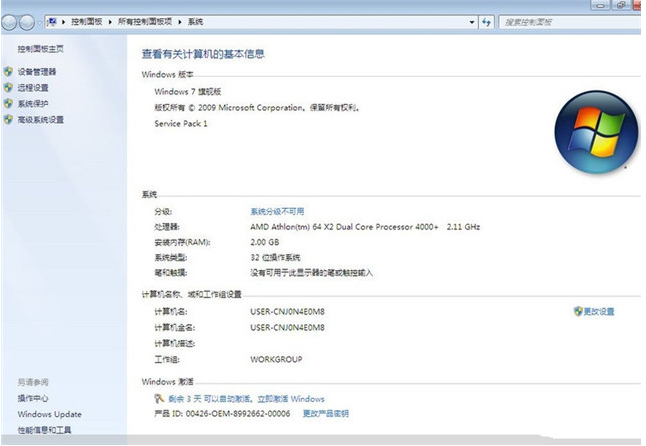Image resolution: width=646 pixels, height=446 pixels.
Task: Click activation key icon beside 剩余 3 天
Action: 159,398
